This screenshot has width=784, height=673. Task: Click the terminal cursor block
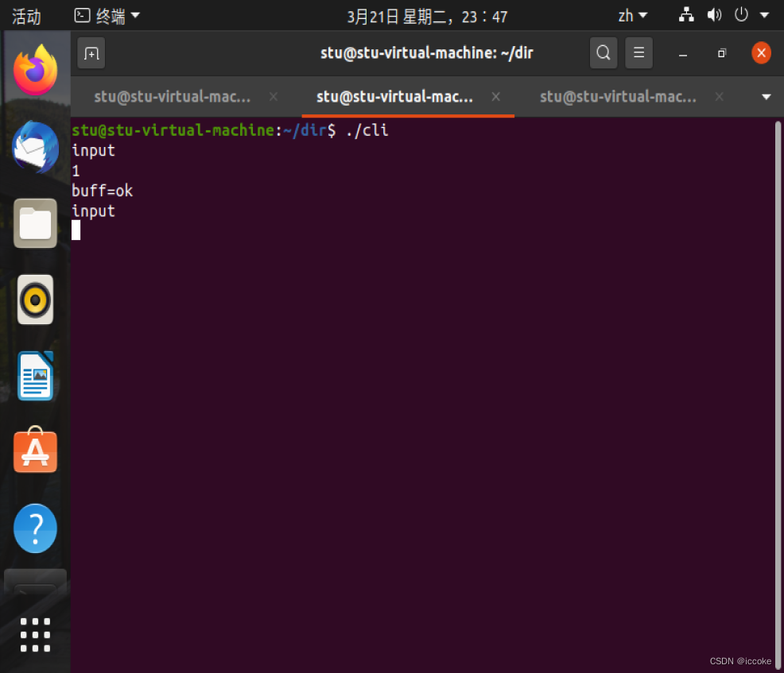click(76, 230)
